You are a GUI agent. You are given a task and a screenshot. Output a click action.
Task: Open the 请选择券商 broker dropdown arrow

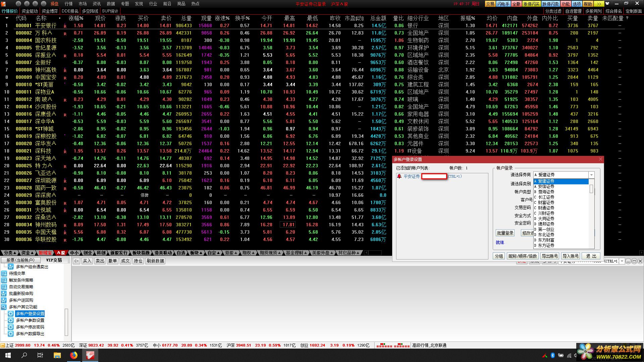point(591,175)
